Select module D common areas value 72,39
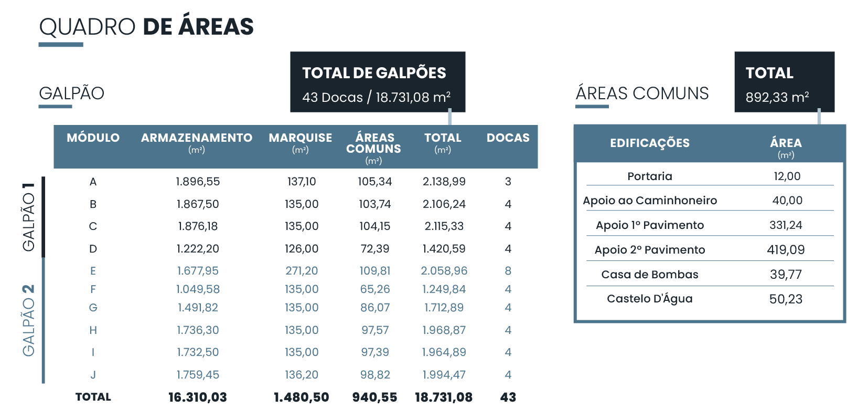The image size is (868, 419). 374,249
